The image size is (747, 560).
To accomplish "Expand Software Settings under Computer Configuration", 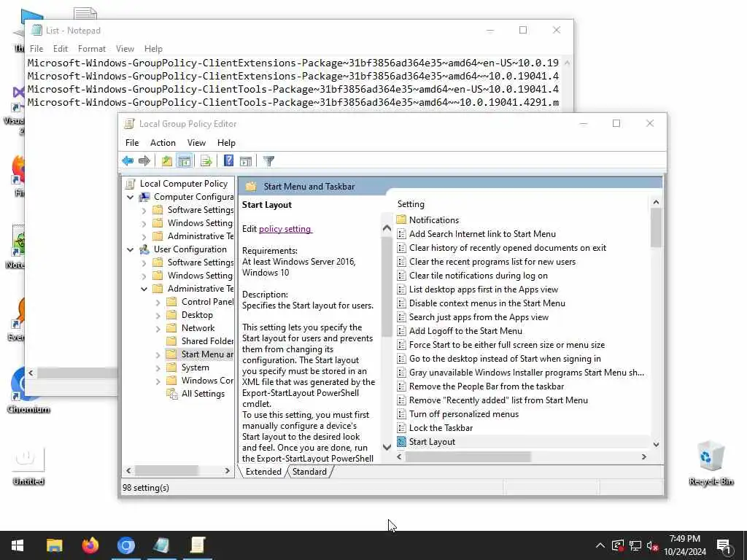I will point(144,210).
